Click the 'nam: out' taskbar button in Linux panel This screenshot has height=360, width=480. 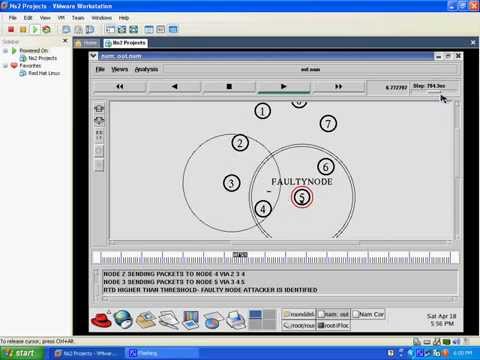[333, 314]
